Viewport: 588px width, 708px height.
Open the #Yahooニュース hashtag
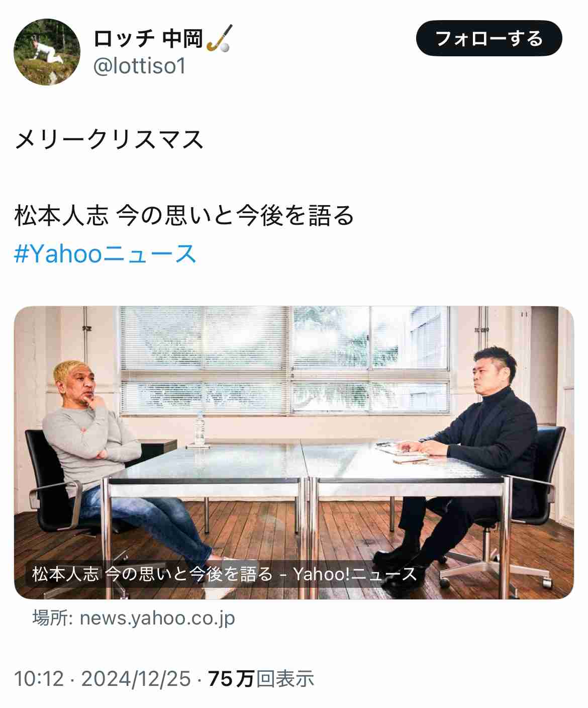pos(106,253)
